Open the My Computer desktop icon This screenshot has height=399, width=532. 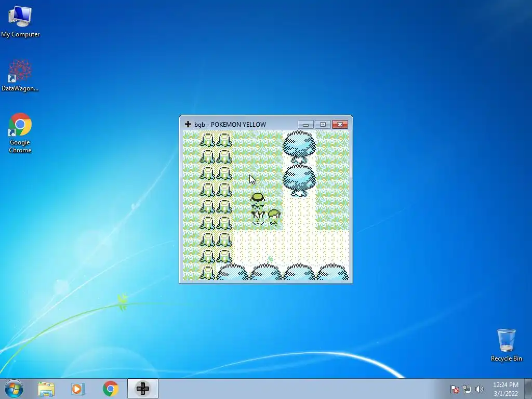(x=20, y=21)
